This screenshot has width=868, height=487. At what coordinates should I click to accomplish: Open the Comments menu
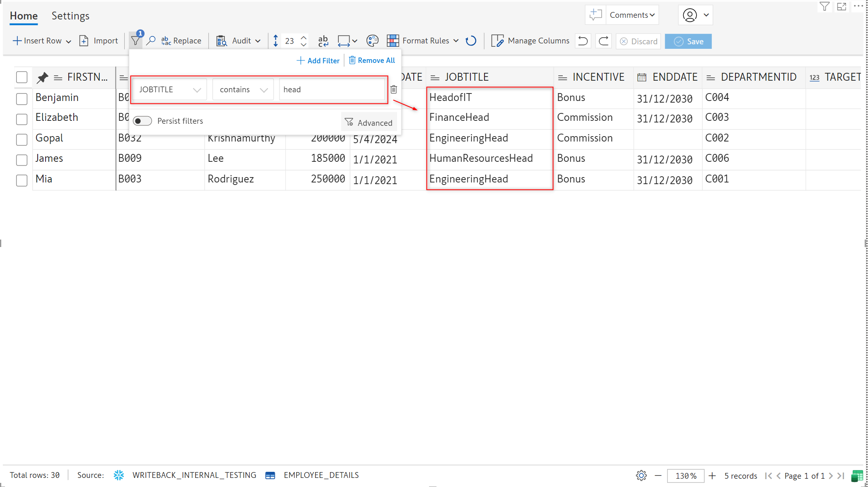tap(632, 15)
